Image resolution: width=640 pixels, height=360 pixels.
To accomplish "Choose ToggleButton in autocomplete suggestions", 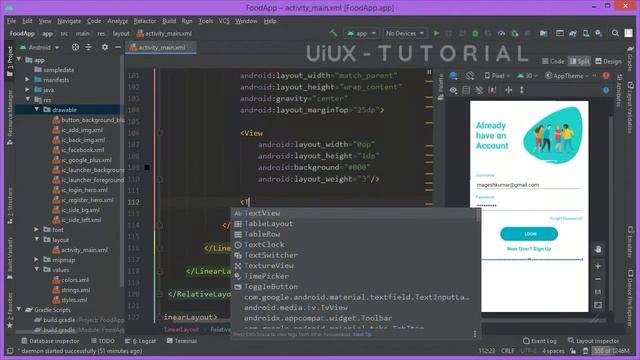I will click(353, 287).
